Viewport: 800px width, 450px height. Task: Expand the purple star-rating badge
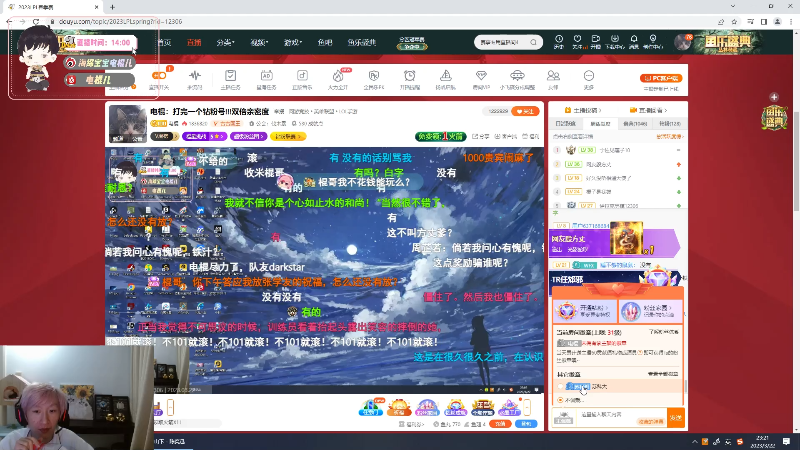pos(204,137)
